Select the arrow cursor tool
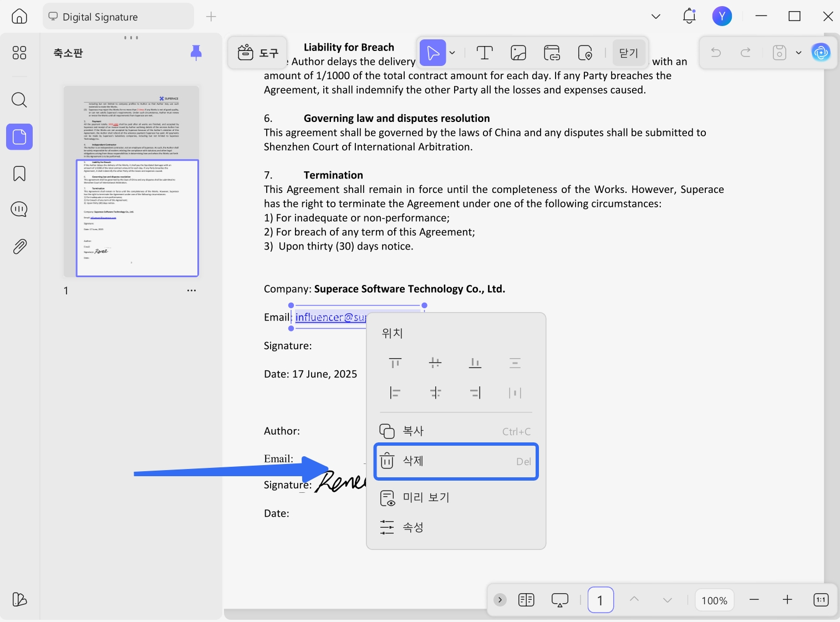 coord(432,53)
